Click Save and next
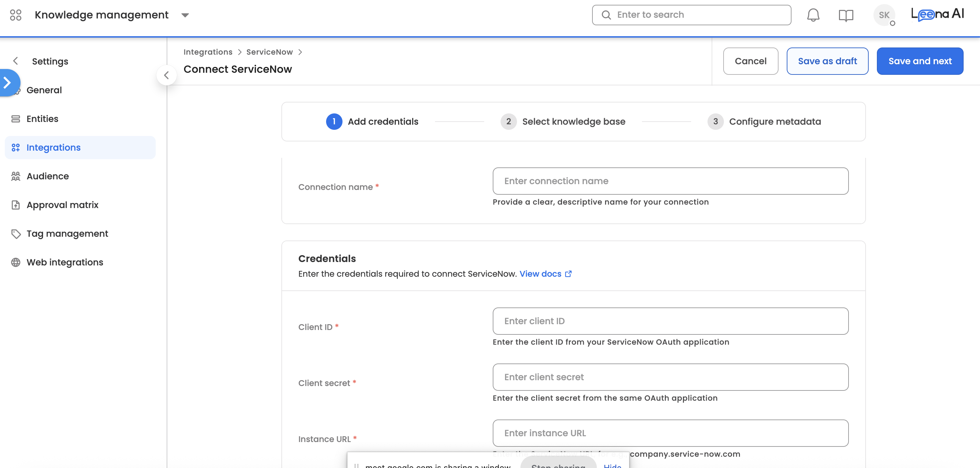Screen dimensions: 980x468 click(920, 61)
